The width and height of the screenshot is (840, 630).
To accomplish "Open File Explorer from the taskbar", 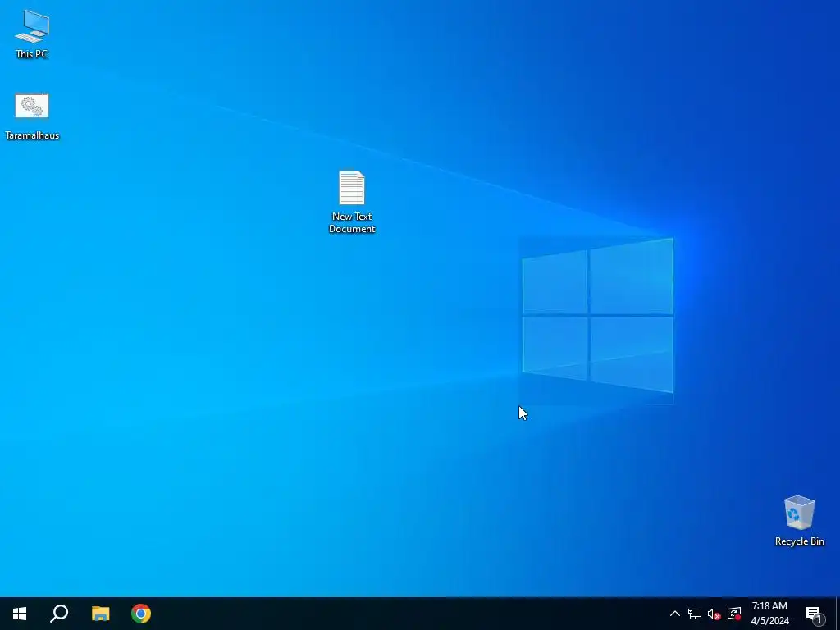I will [x=100, y=614].
